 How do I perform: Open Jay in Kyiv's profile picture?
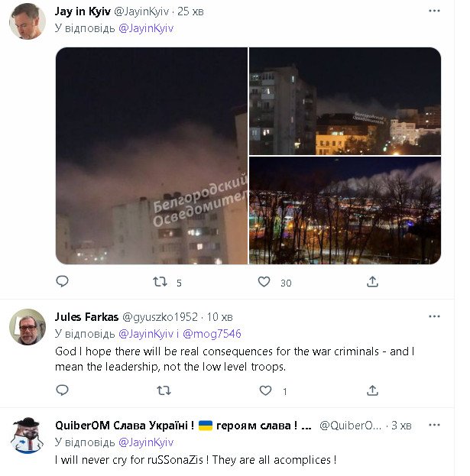point(28,21)
